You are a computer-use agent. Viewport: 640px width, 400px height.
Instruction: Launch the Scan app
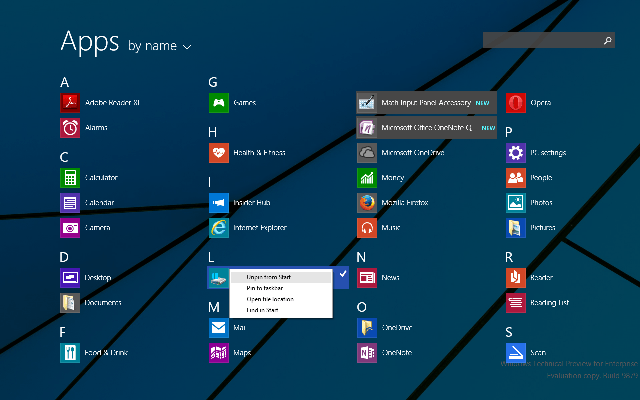526,353
